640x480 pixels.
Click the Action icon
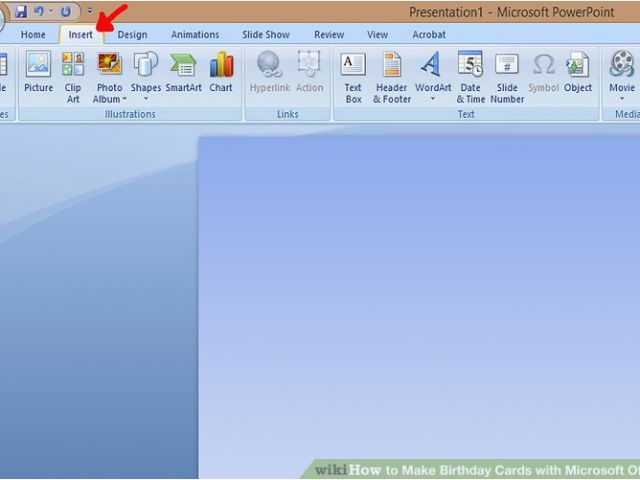coord(309,64)
